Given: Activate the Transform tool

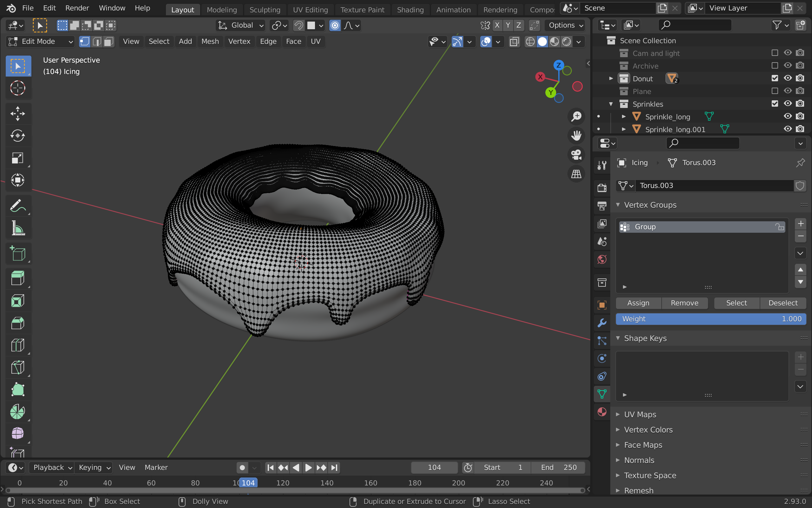Looking at the screenshot, I should coord(18,180).
